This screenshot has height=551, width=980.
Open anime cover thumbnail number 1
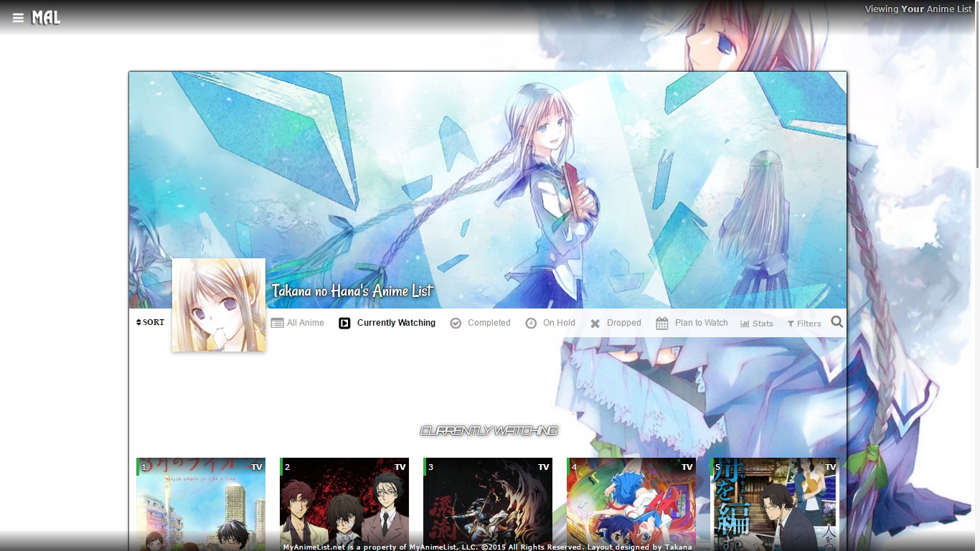201,504
